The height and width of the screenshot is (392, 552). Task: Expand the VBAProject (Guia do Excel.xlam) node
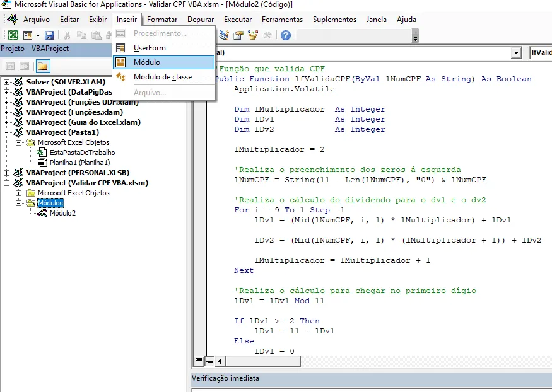click(7, 122)
